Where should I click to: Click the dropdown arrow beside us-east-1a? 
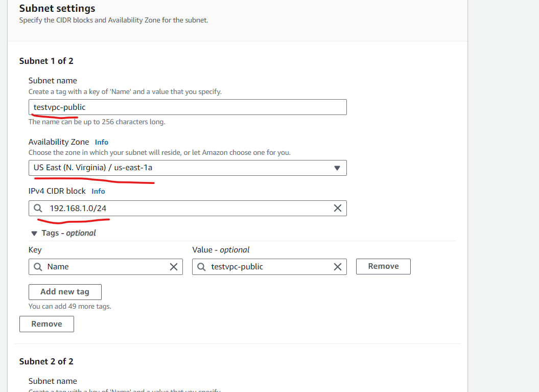click(337, 168)
